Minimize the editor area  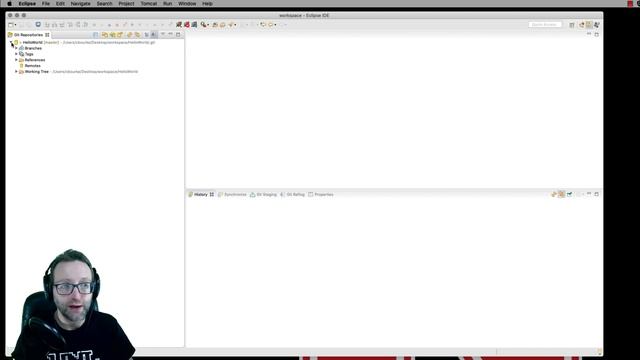coord(589,34)
